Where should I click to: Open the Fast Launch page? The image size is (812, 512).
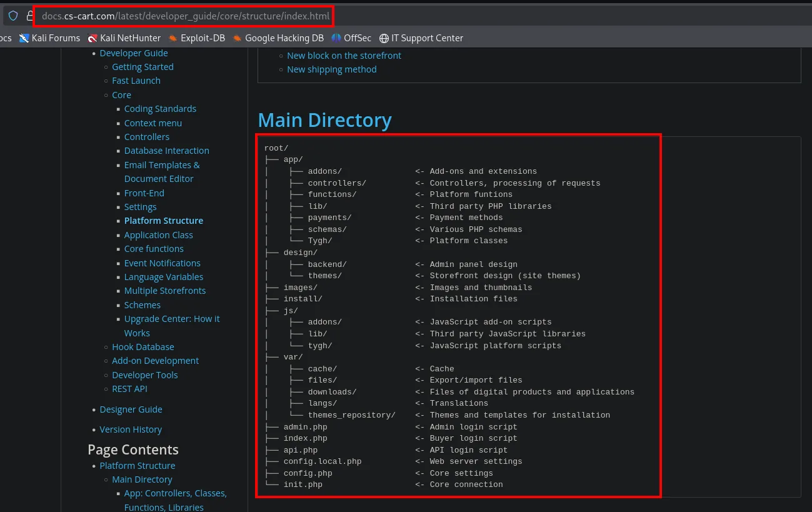(x=136, y=81)
